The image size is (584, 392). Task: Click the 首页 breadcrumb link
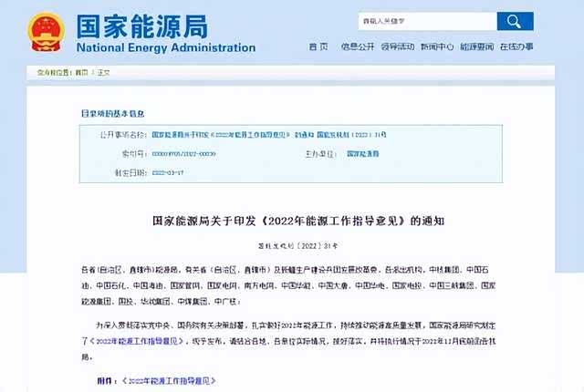point(81,70)
